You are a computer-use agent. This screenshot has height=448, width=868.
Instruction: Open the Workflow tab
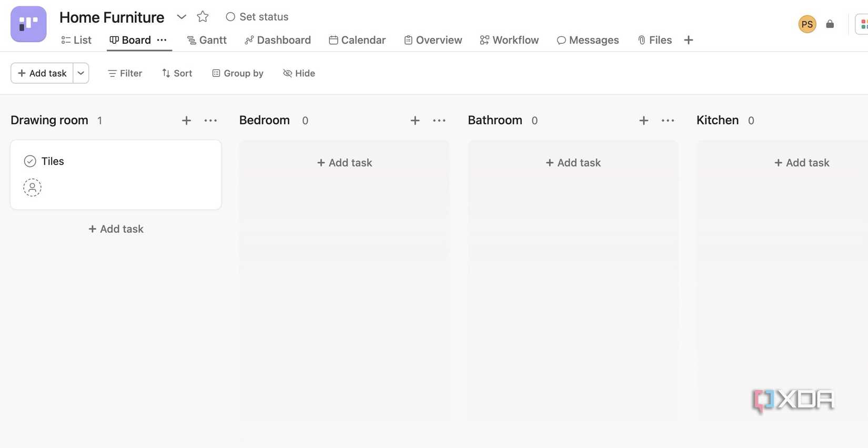pyautogui.click(x=509, y=40)
